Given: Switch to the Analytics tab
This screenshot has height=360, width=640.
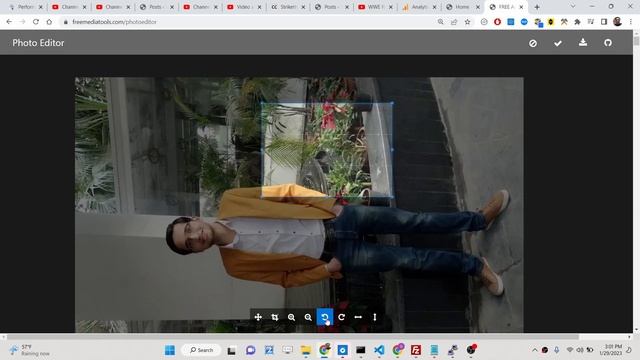Looking at the screenshot, I should (x=418, y=7).
